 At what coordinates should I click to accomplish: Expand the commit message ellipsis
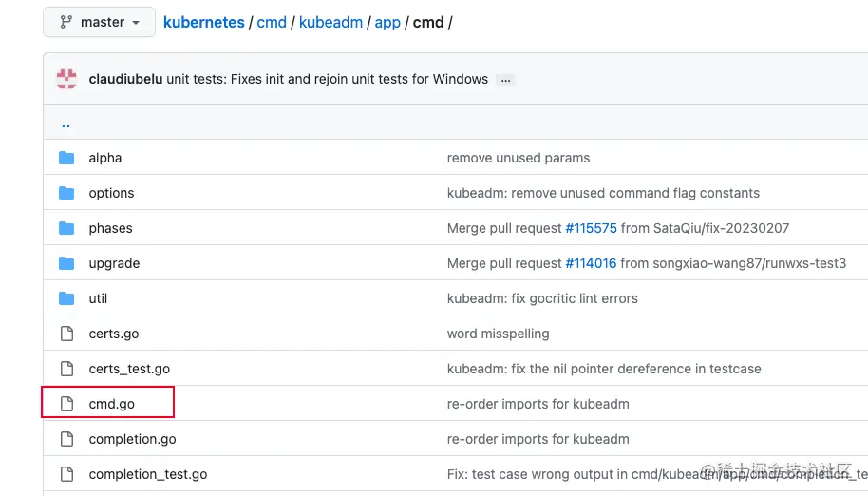pos(506,80)
